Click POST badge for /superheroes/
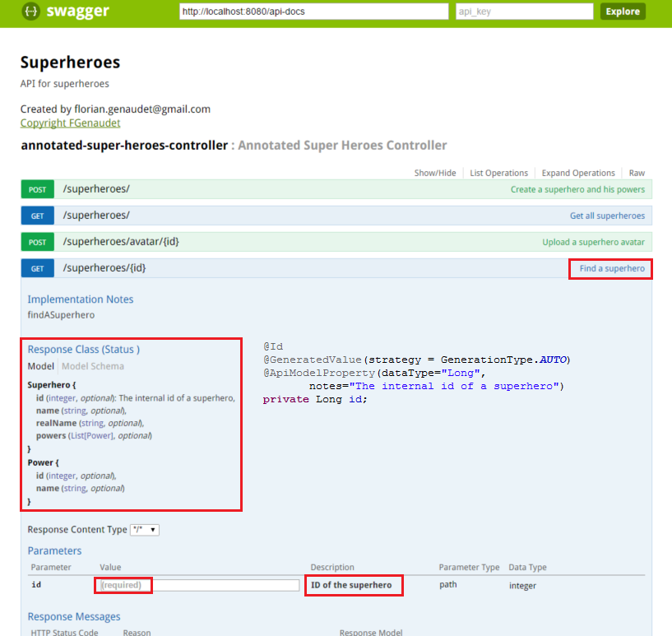The width and height of the screenshot is (672, 636). [37, 189]
